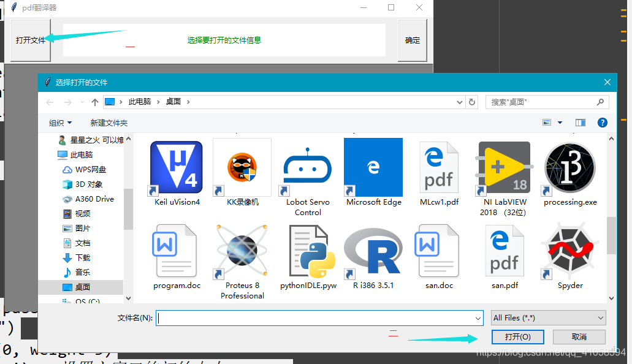Image resolution: width=632 pixels, height=364 pixels.
Task: Change the view layout icon
Action: pyautogui.click(x=547, y=123)
